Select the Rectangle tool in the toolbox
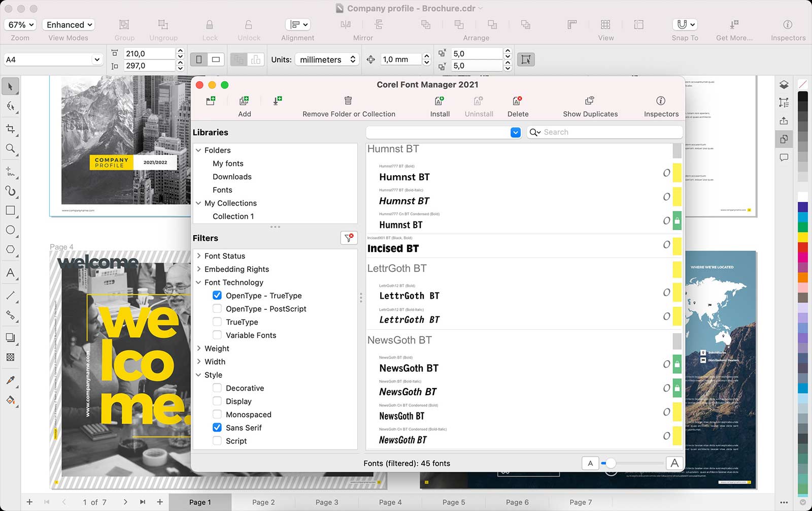 point(10,210)
